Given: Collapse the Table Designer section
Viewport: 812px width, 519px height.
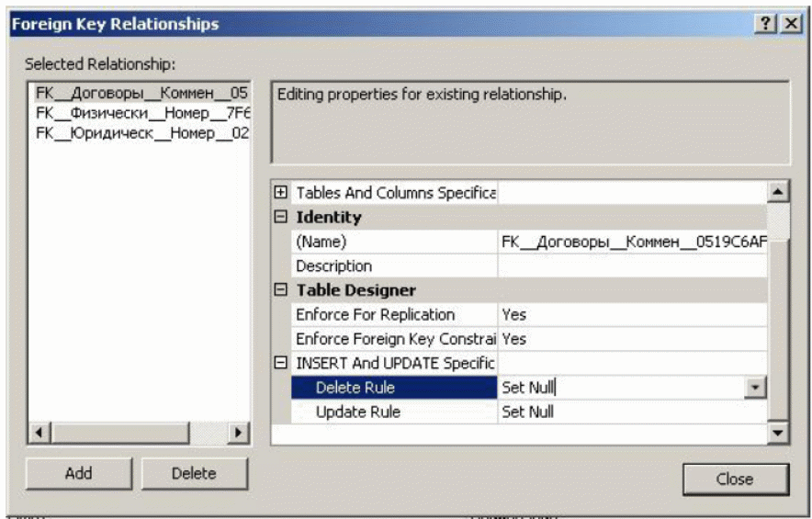Looking at the screenshot, I should coord(282,290).
